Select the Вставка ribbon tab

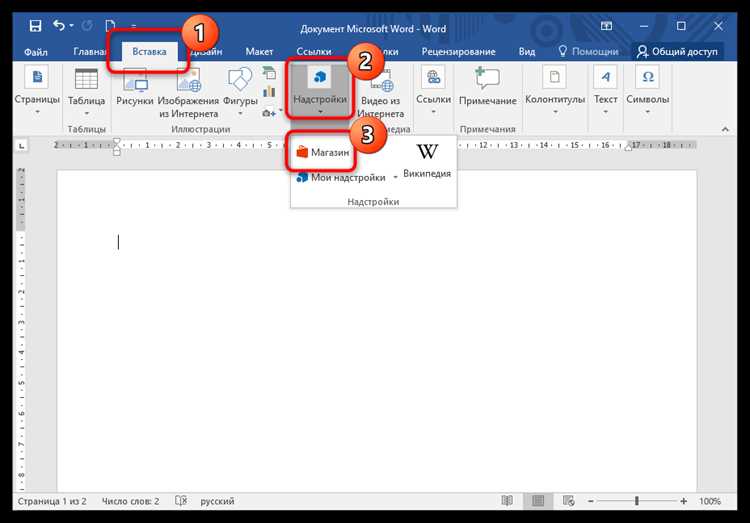click(x=149, y=52)
